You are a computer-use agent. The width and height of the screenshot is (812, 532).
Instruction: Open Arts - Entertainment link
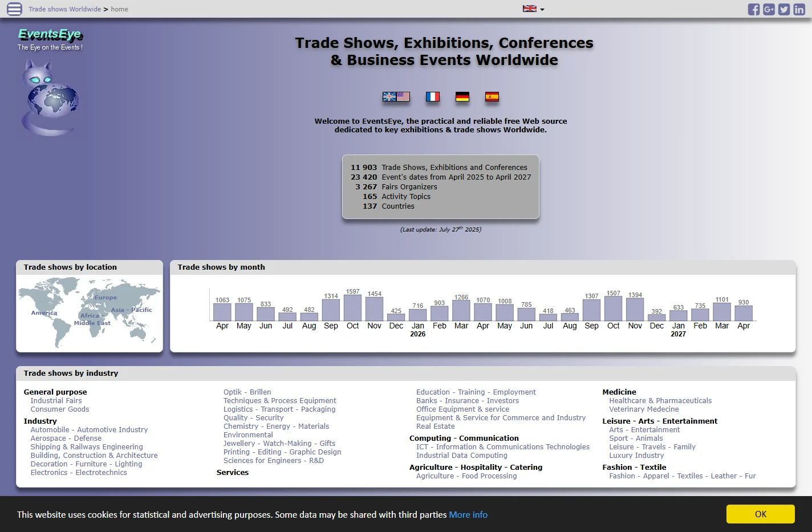coord(644,430)
